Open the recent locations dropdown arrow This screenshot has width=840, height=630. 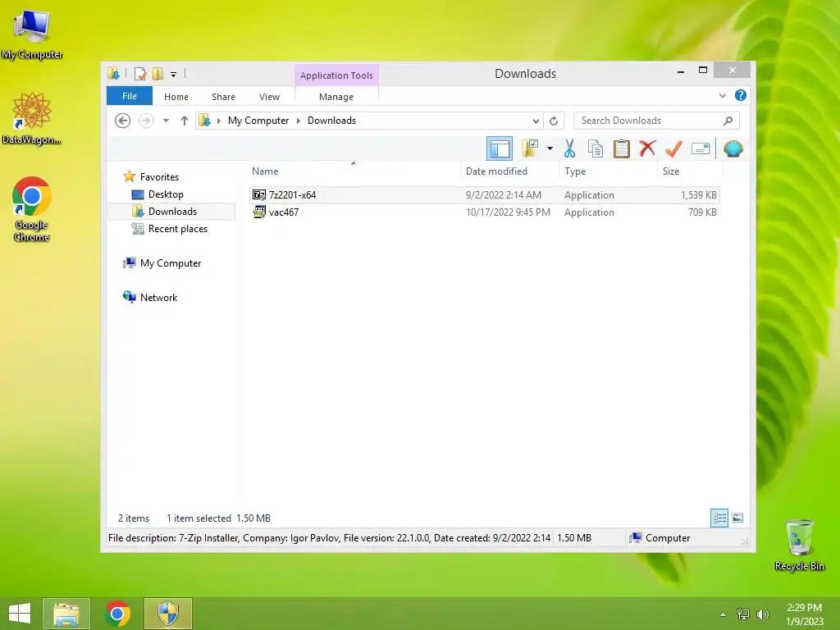[166, 121]
